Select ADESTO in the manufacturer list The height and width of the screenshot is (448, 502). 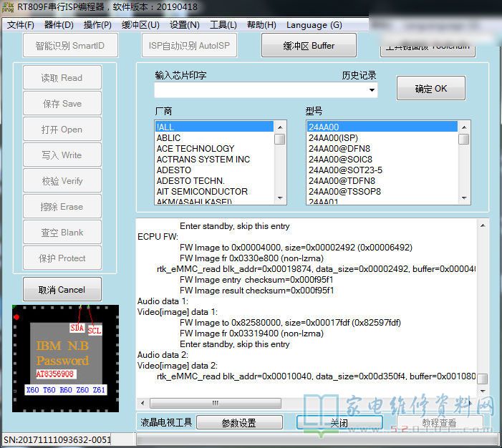tap(174, 170)
